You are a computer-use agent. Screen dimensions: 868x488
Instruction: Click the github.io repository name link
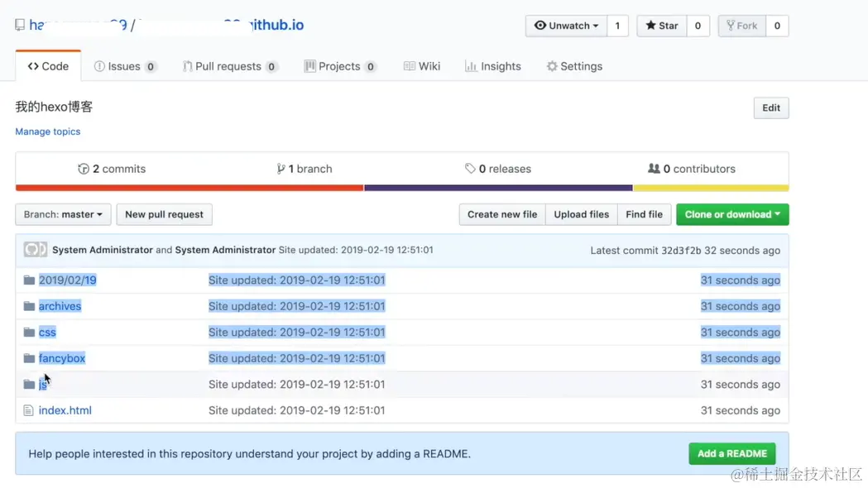click(x=277, y=25)
